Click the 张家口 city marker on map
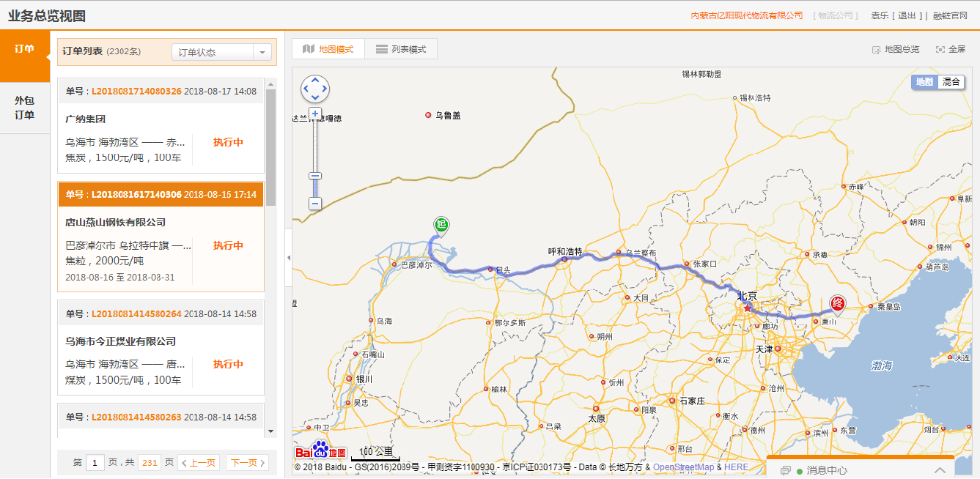 tap(686, 264)
